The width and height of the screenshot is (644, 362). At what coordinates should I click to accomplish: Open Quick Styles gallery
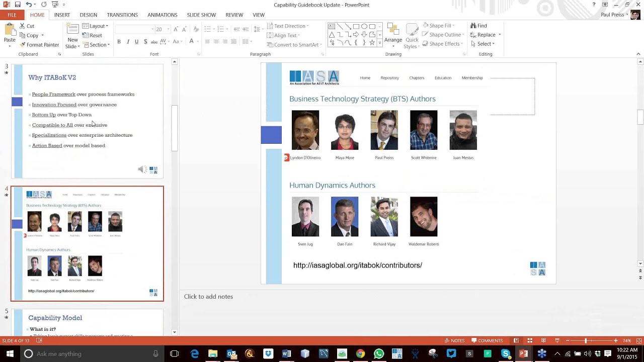point(412,36)
